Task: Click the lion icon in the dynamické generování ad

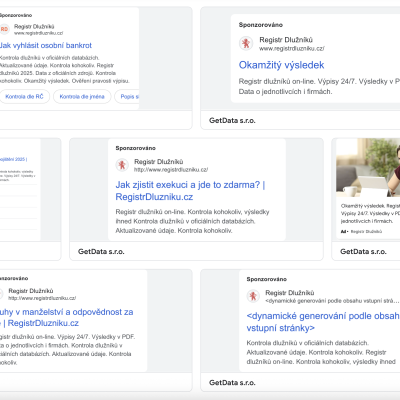Action: click(253, 296)
